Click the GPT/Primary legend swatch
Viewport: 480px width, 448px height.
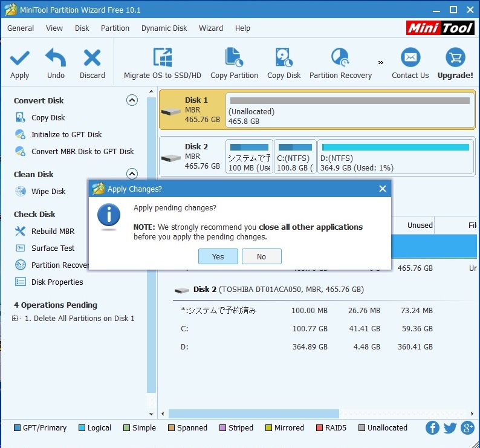point(17,428)
